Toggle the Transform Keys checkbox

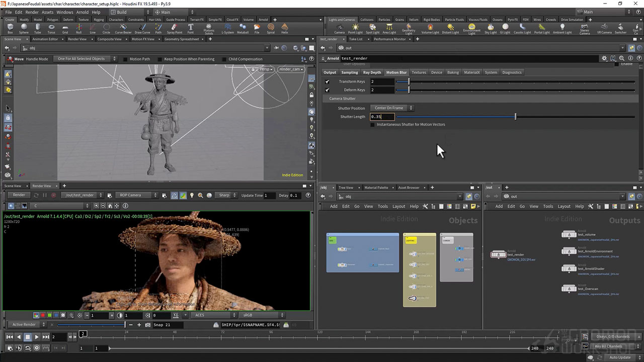tap(328, 81)
